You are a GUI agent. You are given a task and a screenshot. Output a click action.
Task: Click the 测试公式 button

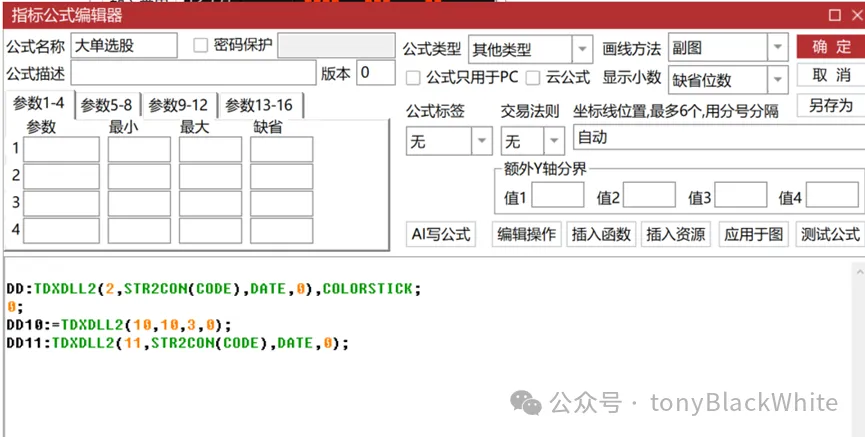pyautogui.click(x=829, y=234)
